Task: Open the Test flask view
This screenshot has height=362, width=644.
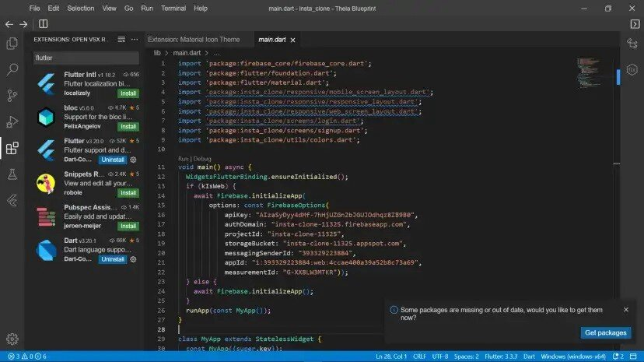Action: point(12,174)
